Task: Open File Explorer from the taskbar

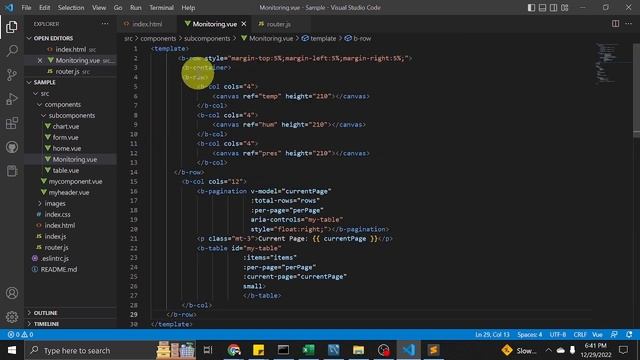Action: pyautogui.click(x=358, y=350)
